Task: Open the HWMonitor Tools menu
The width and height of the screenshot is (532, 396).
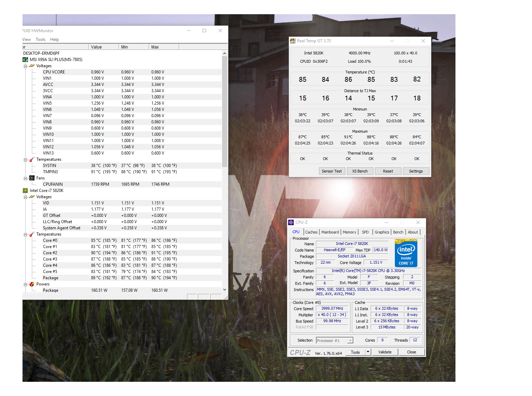Action: pos(41,39)
